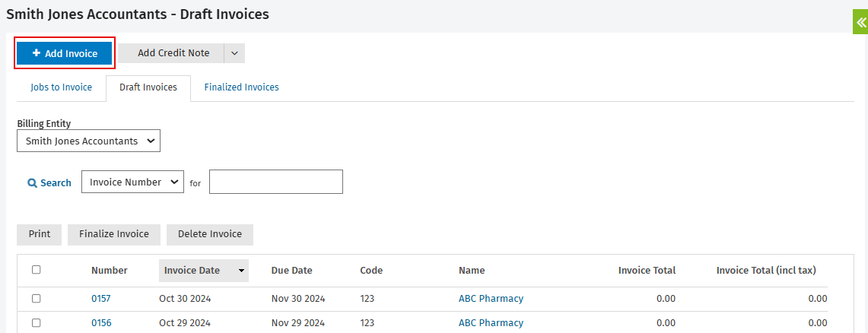The image size is (868, 333).
Task: Switch to the Jobs to Invoice tab
Action: click(x=62, y=87)
